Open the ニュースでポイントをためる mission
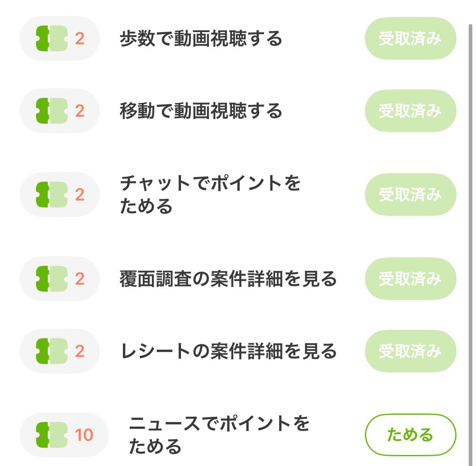This screenshot has width=476, height=466. 219,435
